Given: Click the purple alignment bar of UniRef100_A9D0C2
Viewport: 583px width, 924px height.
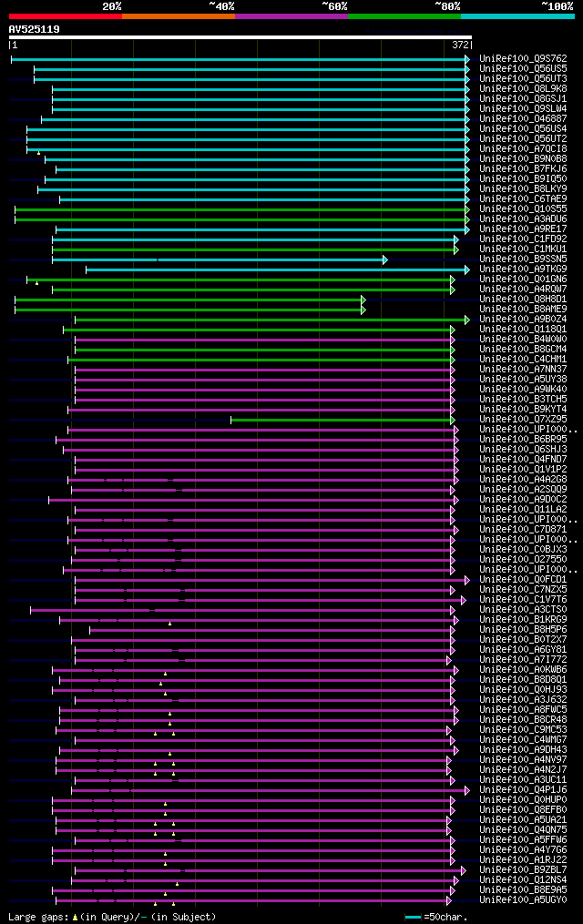Looking at the screenshot, I should point(253,501).
